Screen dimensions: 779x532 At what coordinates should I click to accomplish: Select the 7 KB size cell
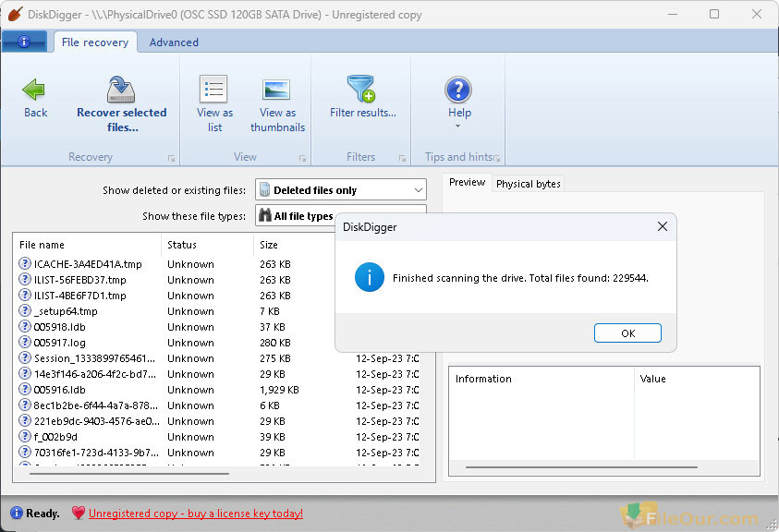point(269,311)
